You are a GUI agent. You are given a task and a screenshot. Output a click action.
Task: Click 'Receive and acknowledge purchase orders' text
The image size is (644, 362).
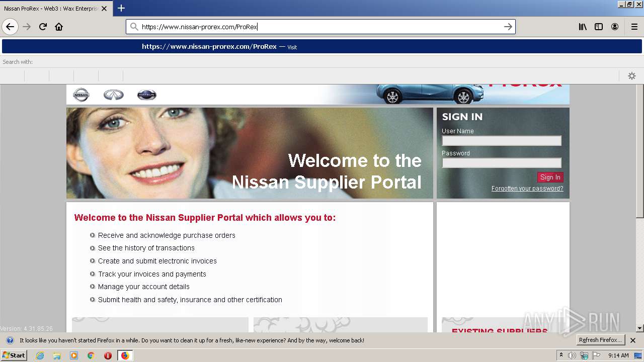(167, 235)
